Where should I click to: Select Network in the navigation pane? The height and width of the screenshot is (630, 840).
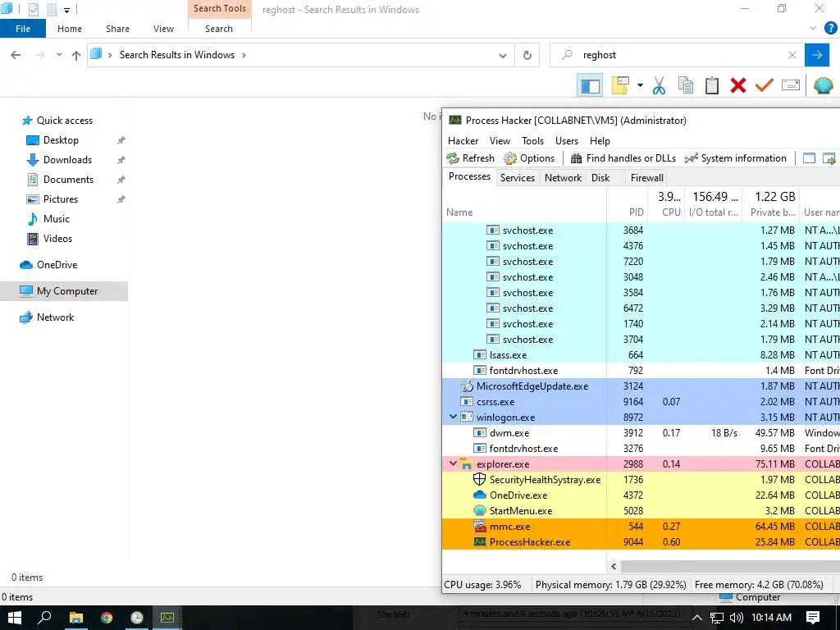pos(55,317)
